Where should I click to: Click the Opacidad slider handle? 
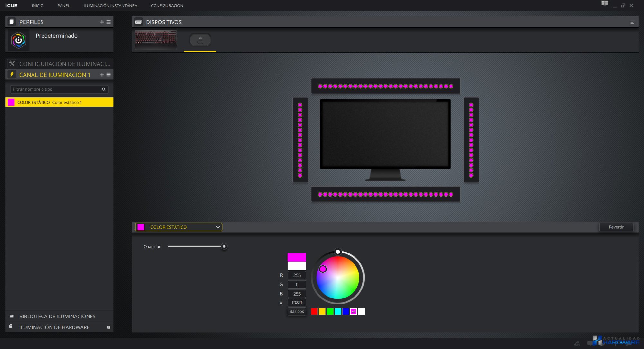[x=224, y=246]
